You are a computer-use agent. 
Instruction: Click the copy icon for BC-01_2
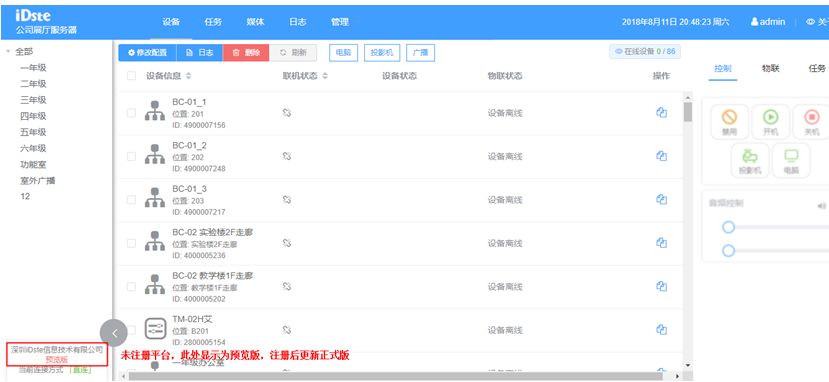pos(661,156)
